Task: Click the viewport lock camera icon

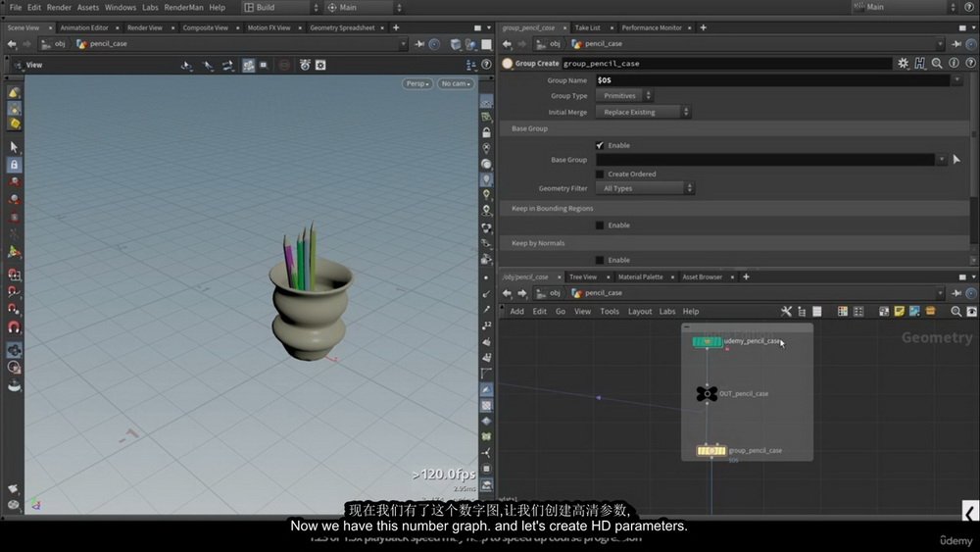Action: pos(486,132)
